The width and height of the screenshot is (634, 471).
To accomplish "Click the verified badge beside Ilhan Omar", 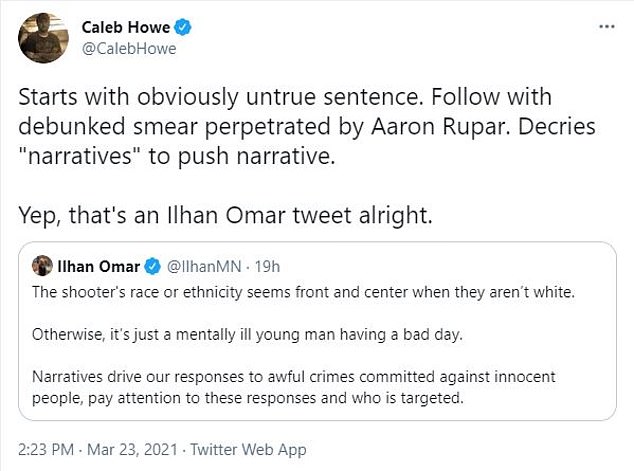I will tap(153, 266).
